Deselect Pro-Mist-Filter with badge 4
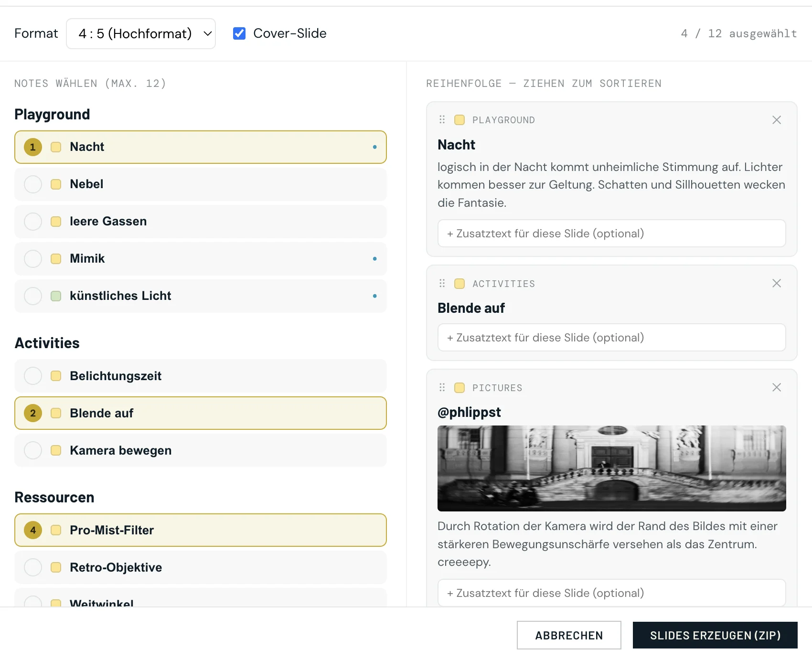 coord(33,530)
